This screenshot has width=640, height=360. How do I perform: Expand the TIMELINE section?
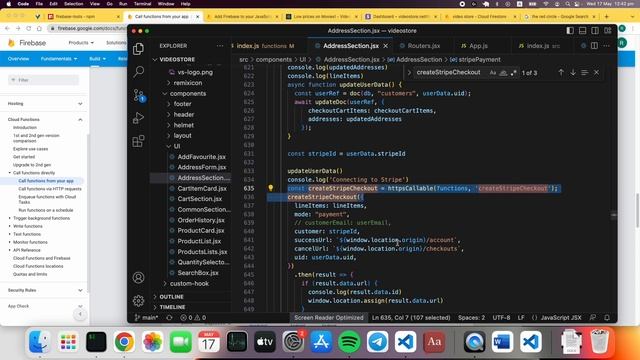tap(172, 307)
